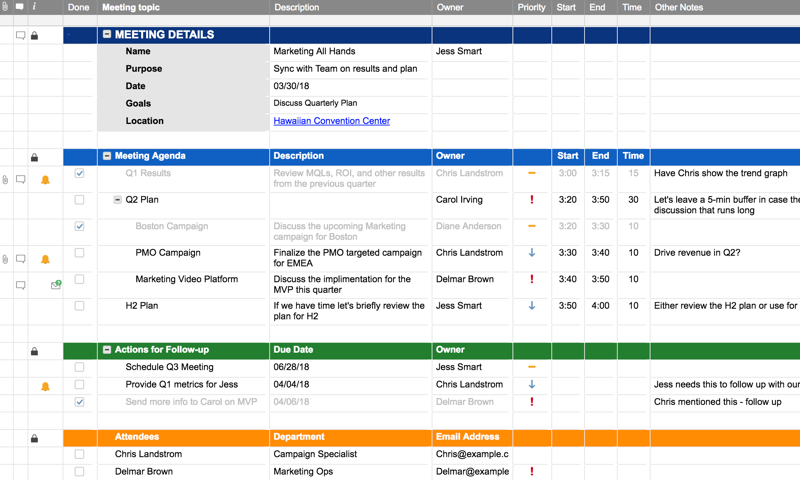Click the Priority column header
Image resolution: width=800 pixels, height=480 pixels.
(531, 7)
